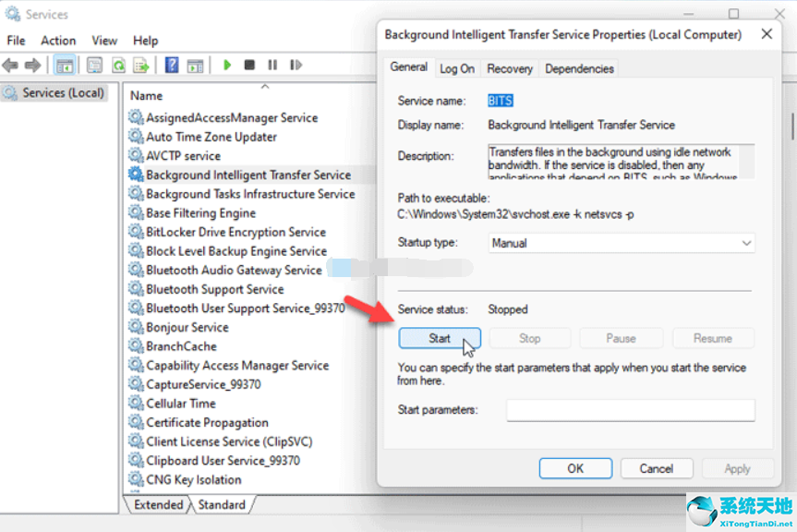Open the blue Help toolbar icon

pyautogui.click(x=171, y=65)
